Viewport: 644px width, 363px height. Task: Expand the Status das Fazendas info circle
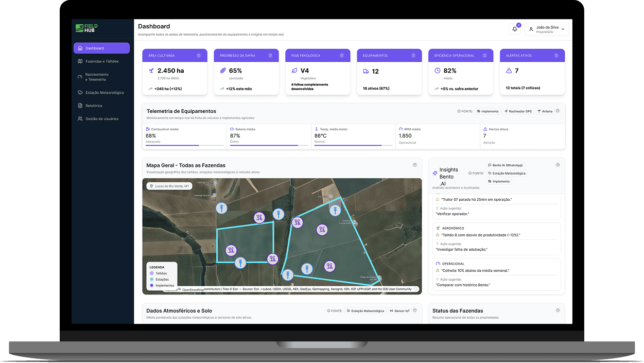point(558,310)
